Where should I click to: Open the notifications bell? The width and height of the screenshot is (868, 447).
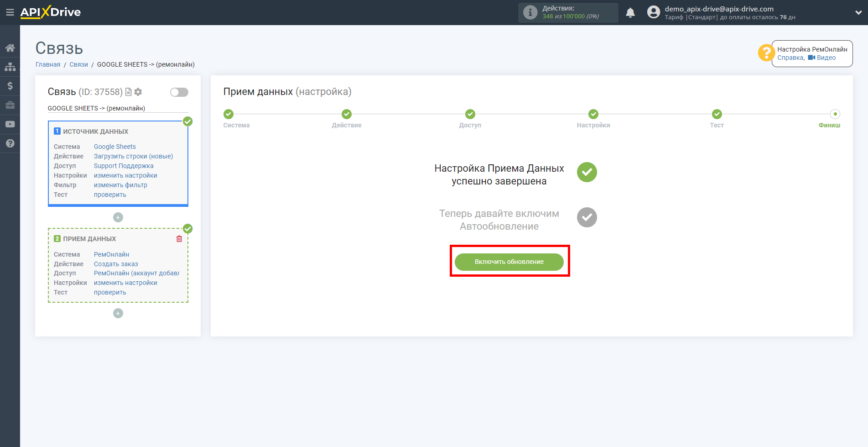point(630,12)
